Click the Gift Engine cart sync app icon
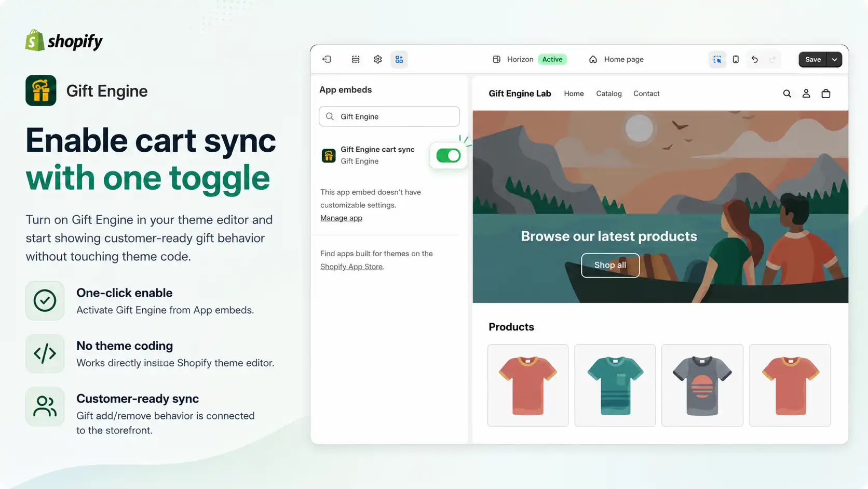This screenshot has width=868, height=489. [329, 155]
